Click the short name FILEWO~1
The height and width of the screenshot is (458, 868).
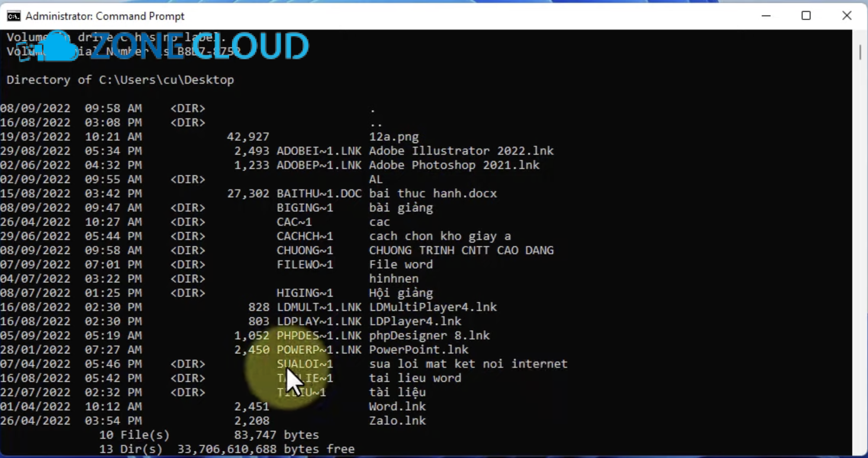[305, 265]
